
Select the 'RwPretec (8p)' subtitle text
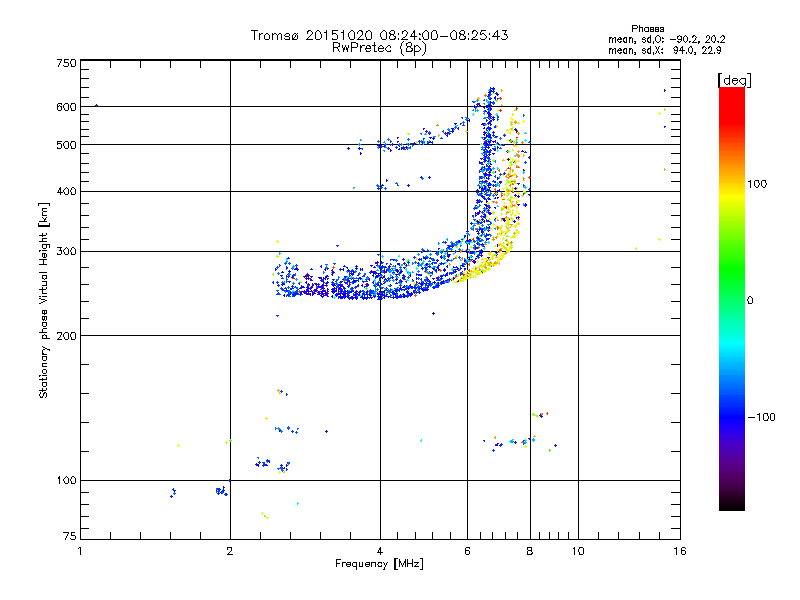(x=379, y=48)
